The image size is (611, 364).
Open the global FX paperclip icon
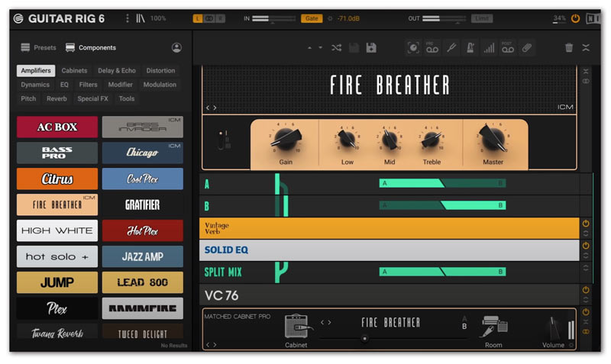click(x=527, y=48)
